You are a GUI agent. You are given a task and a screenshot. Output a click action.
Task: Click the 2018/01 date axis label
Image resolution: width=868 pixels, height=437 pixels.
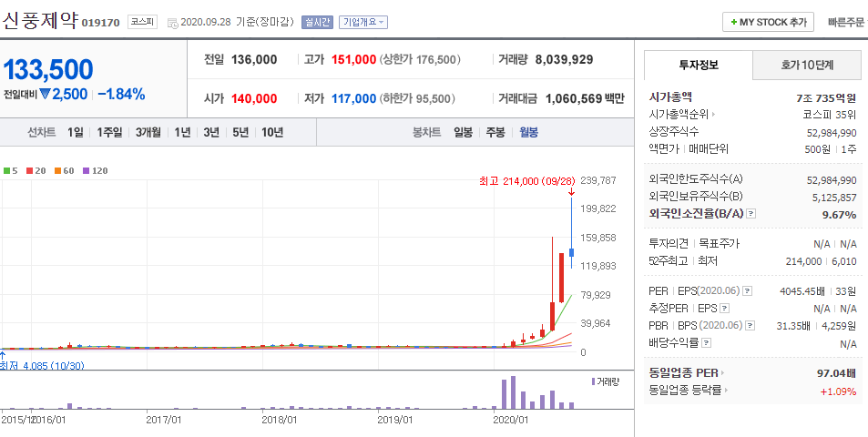pos(279,420)
